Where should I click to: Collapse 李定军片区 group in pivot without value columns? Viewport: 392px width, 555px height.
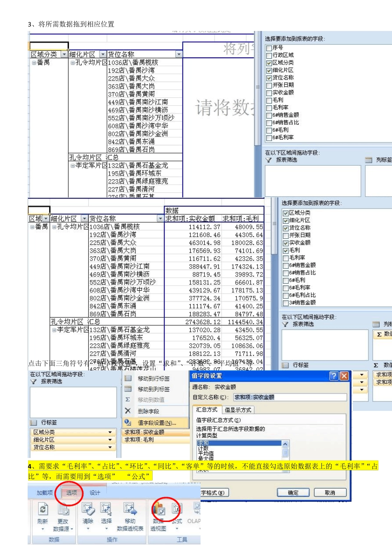coord(73,166)
